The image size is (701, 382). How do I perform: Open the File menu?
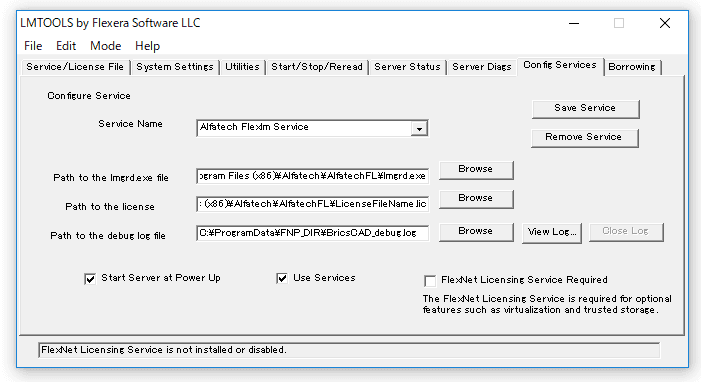point(33,46)
